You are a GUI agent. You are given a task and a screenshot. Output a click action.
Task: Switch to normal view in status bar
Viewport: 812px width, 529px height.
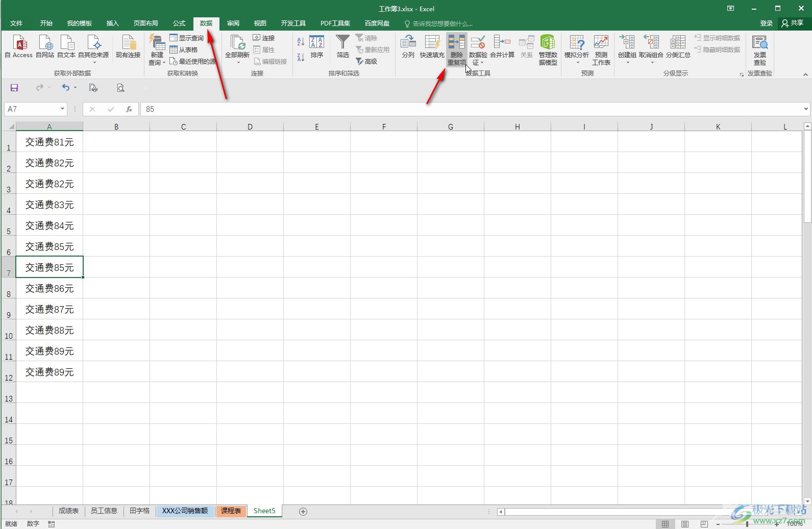(x=665, y=524)
